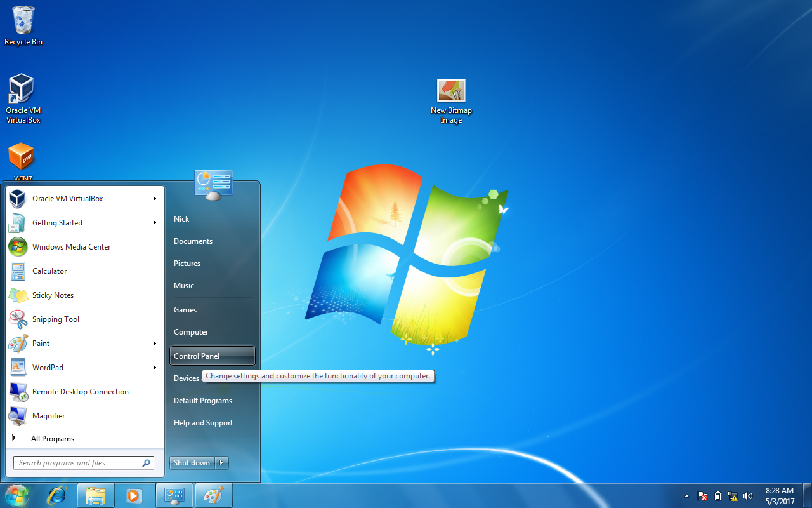Click Remote Desktop Connection label
812x508 pixels.
point(81,392)
